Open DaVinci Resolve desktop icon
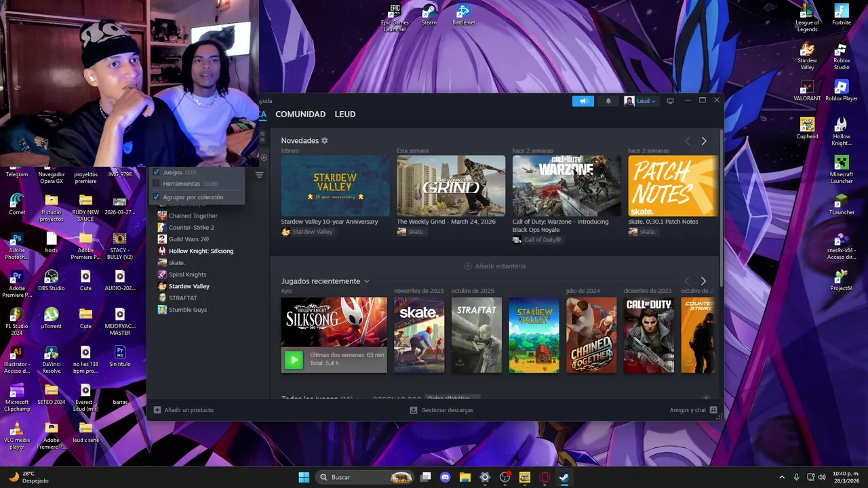The width and height of the screenshot is (868, 488). click(52, 360)
